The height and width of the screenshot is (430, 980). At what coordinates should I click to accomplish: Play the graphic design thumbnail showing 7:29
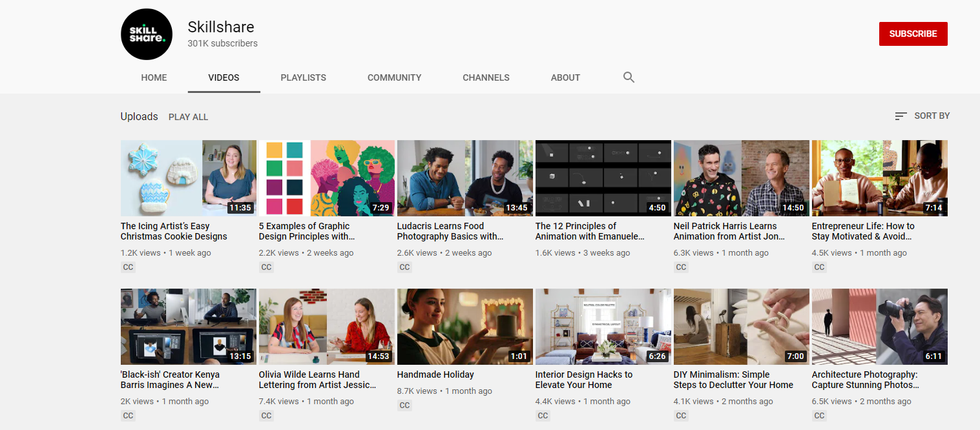[x=327, y=178]
